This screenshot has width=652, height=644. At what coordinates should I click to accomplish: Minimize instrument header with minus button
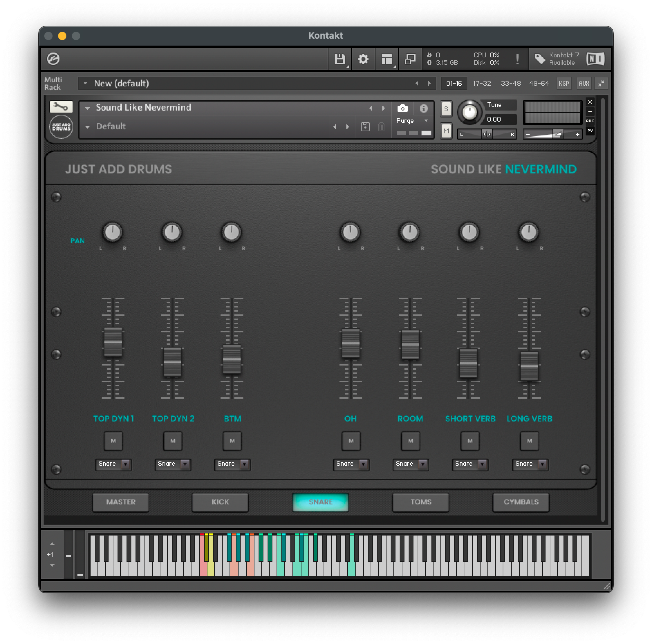[590, 112]
